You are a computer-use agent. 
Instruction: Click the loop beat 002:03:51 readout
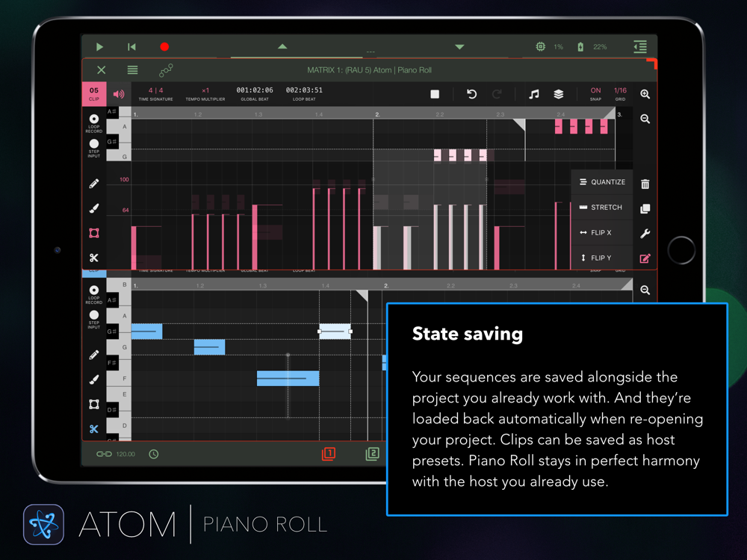[x=304, y=93]
